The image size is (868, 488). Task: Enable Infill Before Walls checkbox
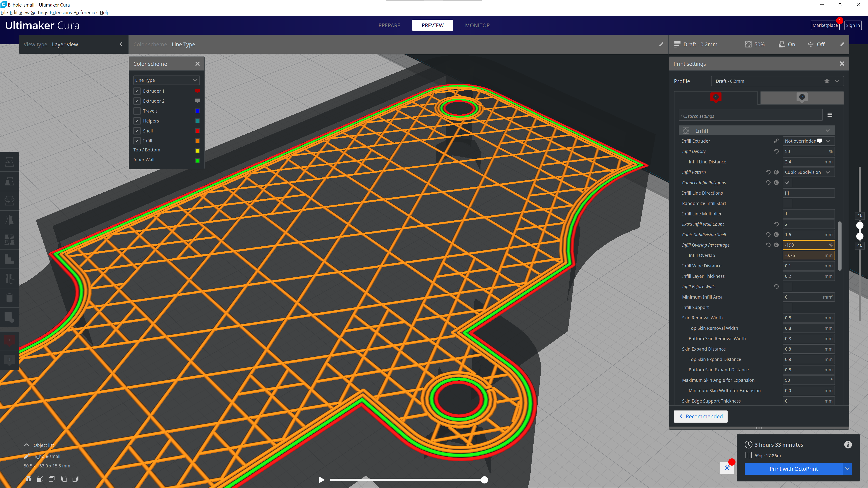(788, 287)
